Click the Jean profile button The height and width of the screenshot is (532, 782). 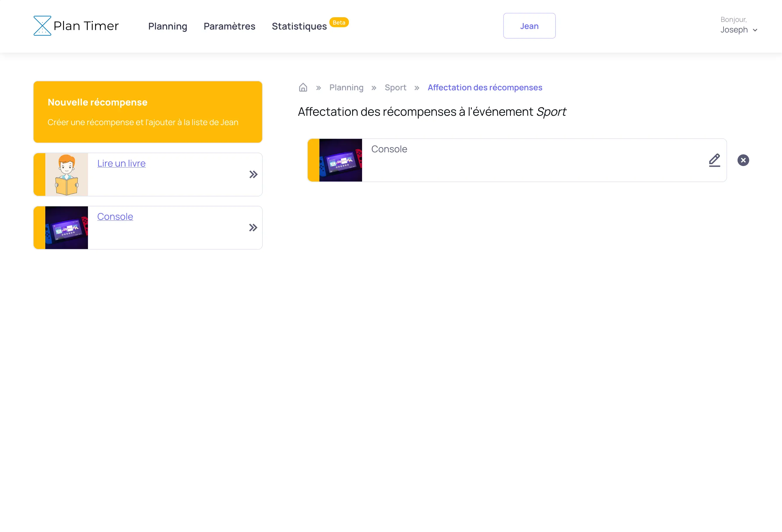point(529,26)
